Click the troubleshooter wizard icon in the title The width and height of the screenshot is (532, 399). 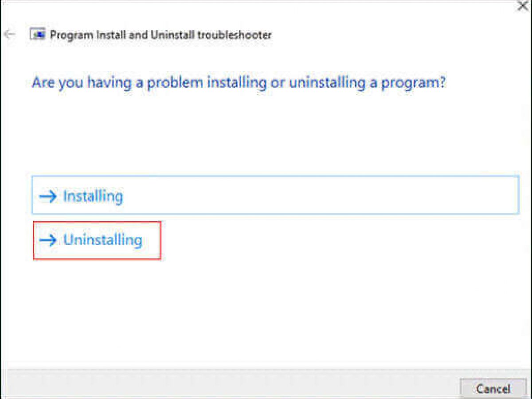[38, 35]
